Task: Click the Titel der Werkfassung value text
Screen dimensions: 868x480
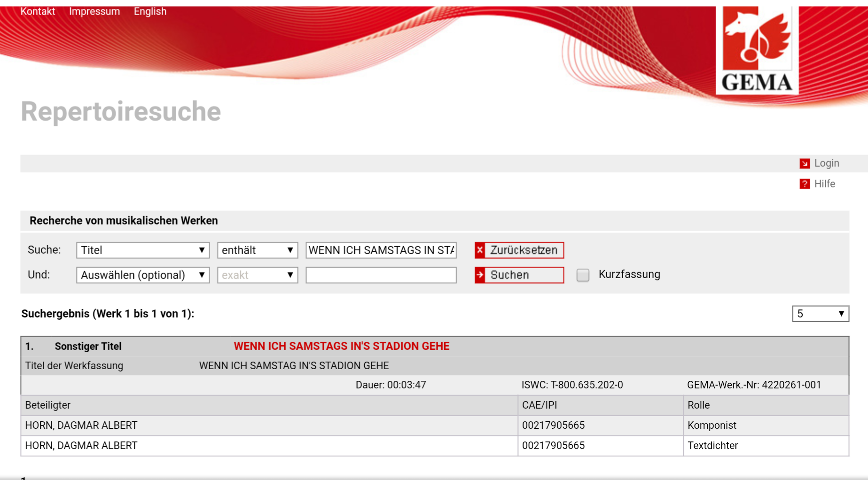Action: tap(294, 366)
